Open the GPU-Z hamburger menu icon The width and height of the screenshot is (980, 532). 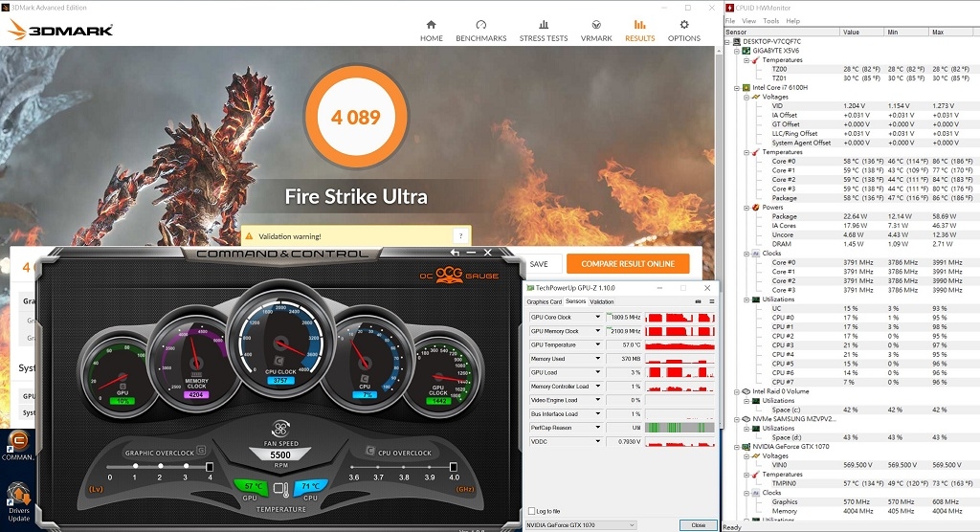click(711, 301)
